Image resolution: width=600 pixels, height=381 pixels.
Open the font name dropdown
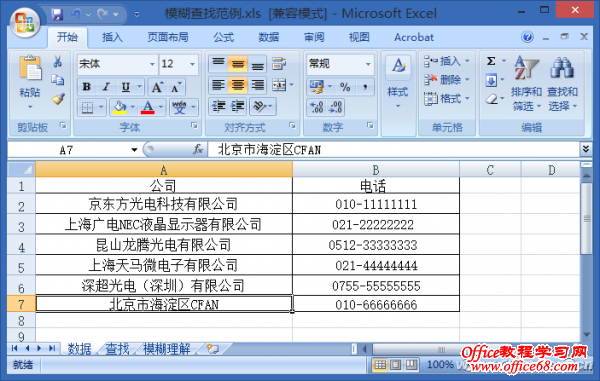[x=152, y=64]
